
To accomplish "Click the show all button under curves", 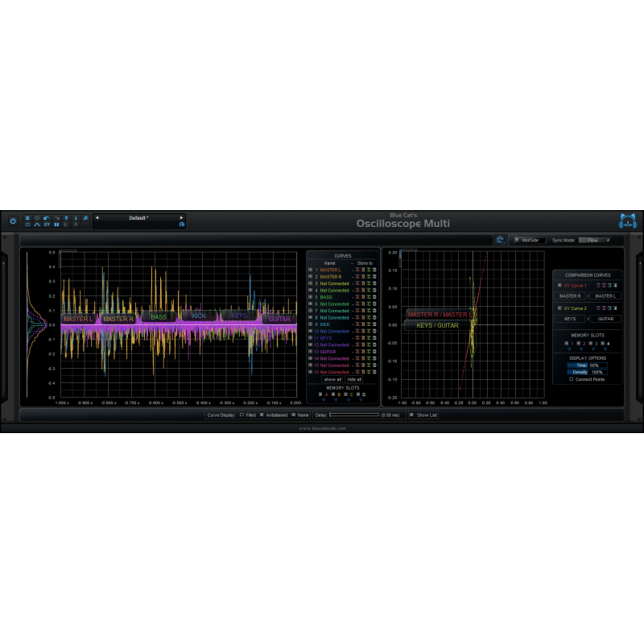I will point(332,378).
